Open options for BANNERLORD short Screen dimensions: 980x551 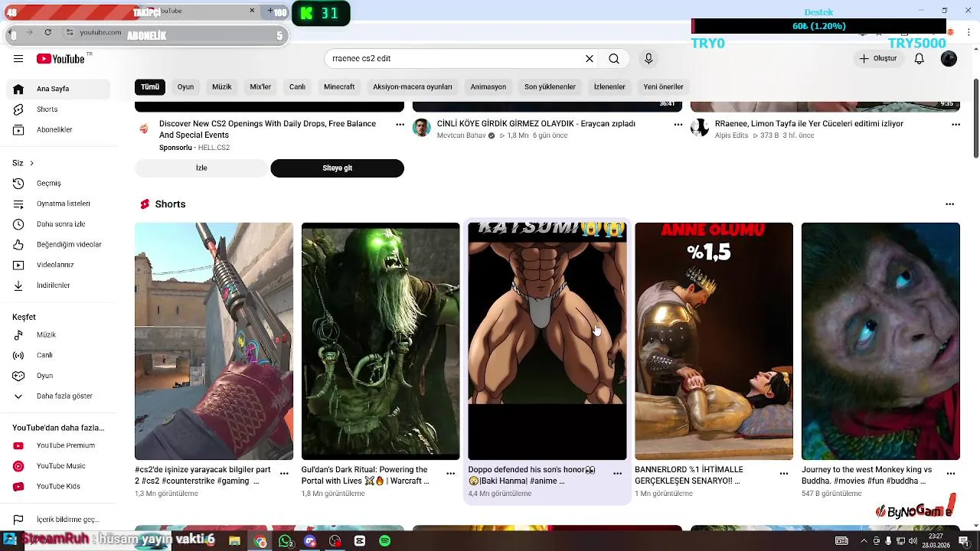click(x=784, y=474)
